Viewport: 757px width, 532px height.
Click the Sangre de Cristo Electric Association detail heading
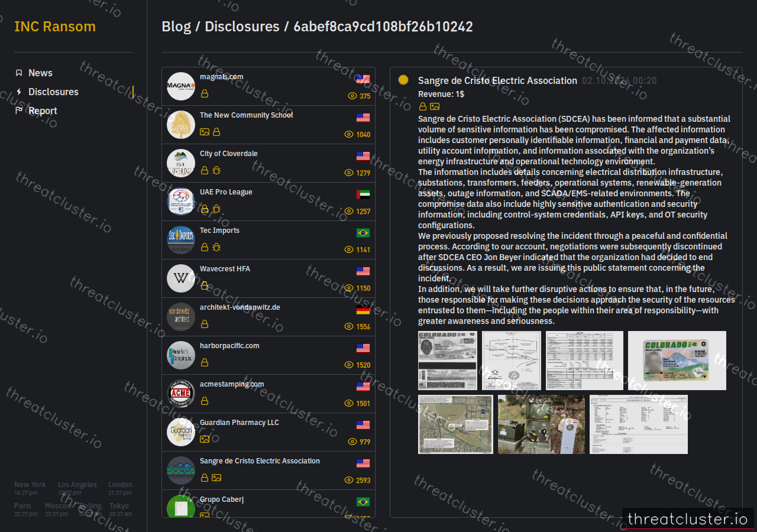497,80
